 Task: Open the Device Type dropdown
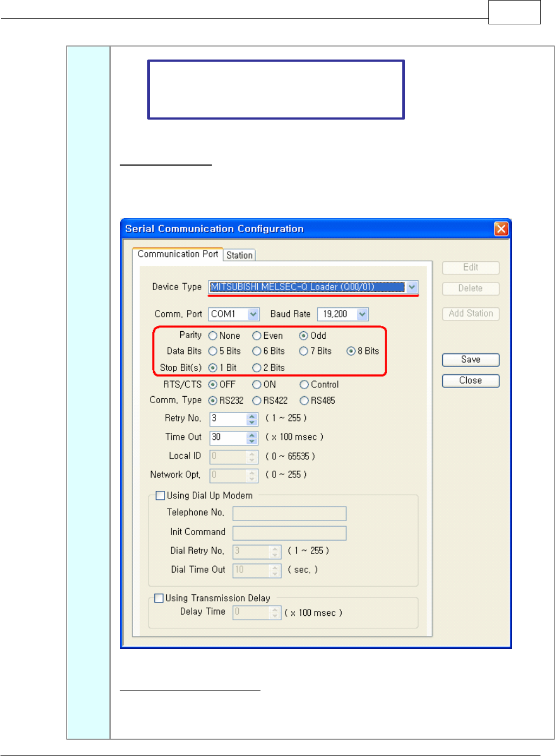412,287
